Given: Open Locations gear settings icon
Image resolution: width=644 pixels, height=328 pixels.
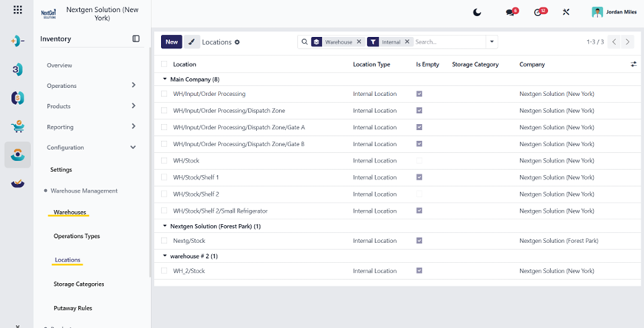Looking at the screenshot, I should (x=237, y=42).
